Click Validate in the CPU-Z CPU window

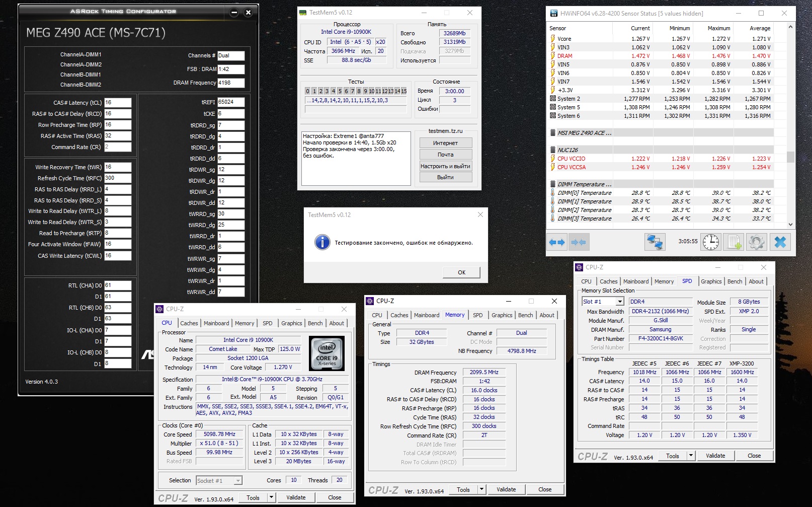point(296,497)
